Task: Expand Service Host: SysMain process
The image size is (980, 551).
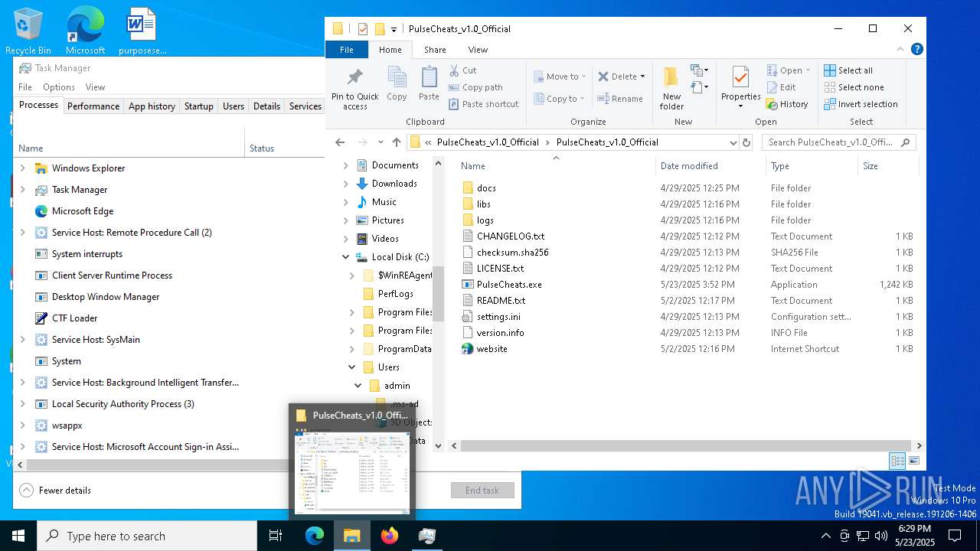Action: 22,340
